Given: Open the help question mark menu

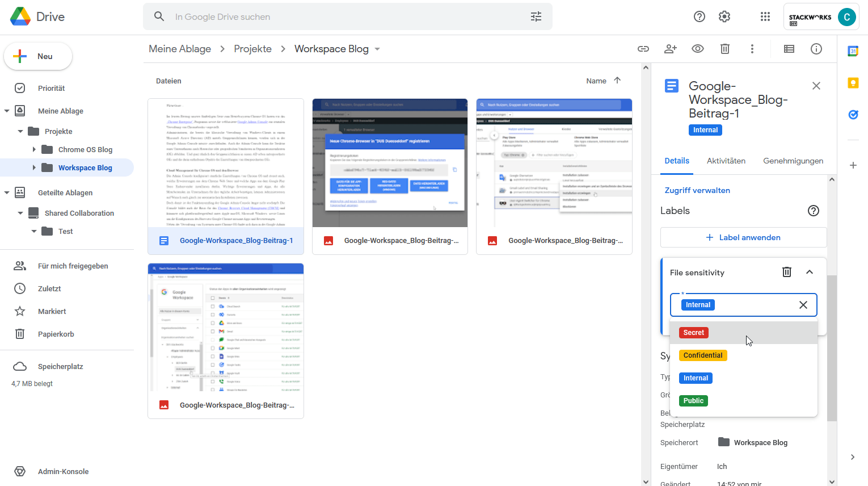Looking at the screenshot, I should click(x=700, y=16).
